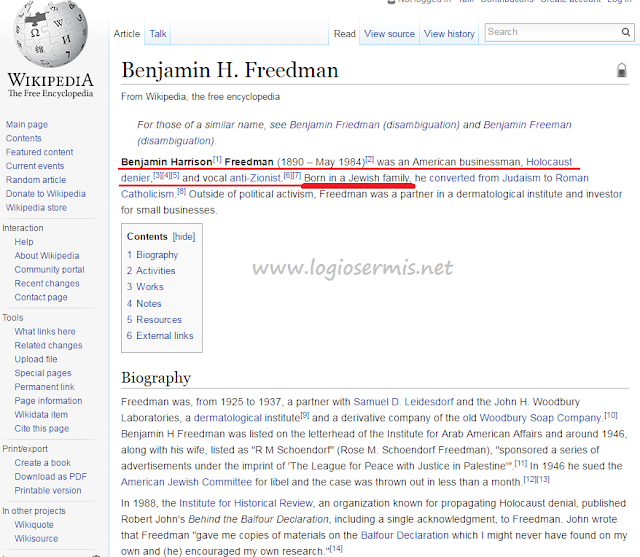Open the Talk tab
Viewport: 640px width, 557px height.
click(x=158, y=34)
